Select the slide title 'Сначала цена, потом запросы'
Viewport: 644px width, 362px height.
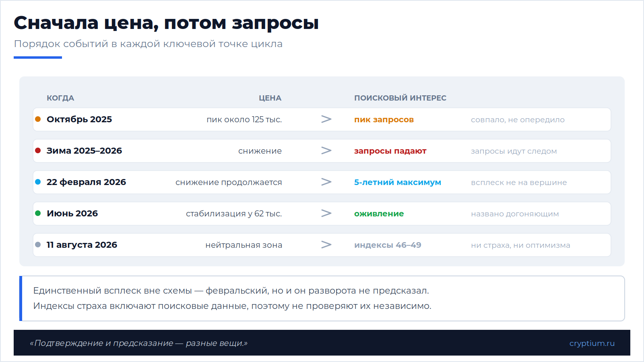(166, 23)
